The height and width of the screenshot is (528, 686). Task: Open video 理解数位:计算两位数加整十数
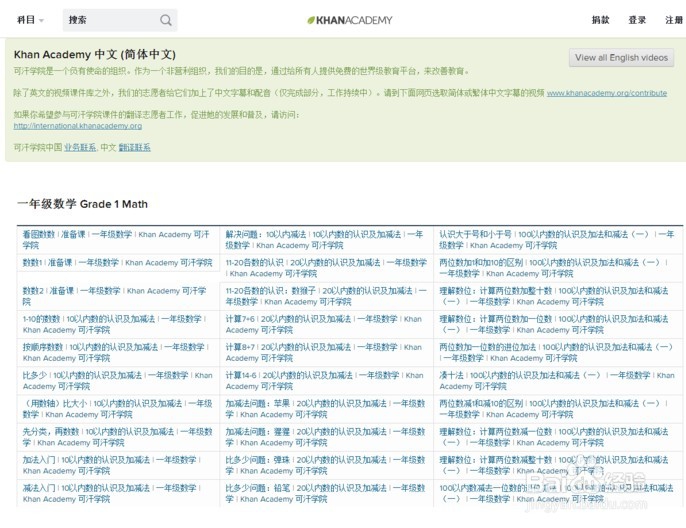pyautogui.click(x=553, y=296)
